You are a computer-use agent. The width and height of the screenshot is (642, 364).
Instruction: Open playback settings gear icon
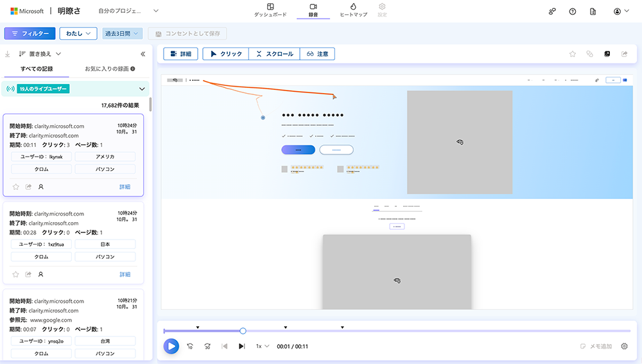coord(624,346)
